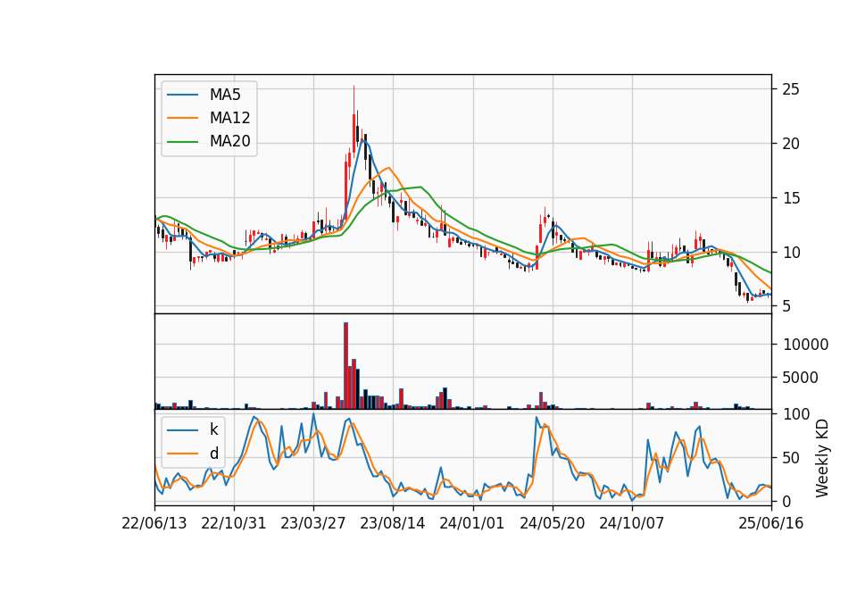Click the 24/05/20 date label

tap(552, 524)
